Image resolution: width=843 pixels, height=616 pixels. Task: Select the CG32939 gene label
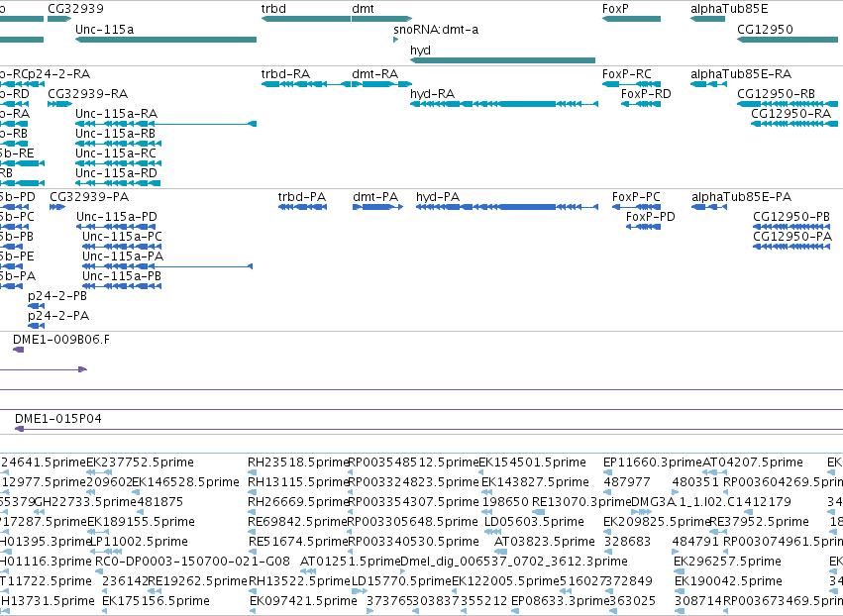[x=76, y=9]
